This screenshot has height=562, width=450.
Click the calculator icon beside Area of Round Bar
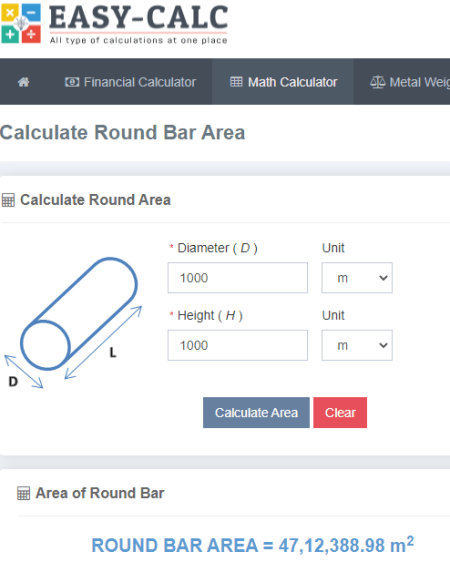pos(24,493)
